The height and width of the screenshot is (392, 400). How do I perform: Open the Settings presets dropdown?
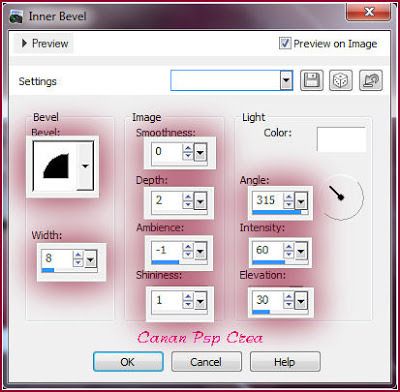(x=286, y=80)
